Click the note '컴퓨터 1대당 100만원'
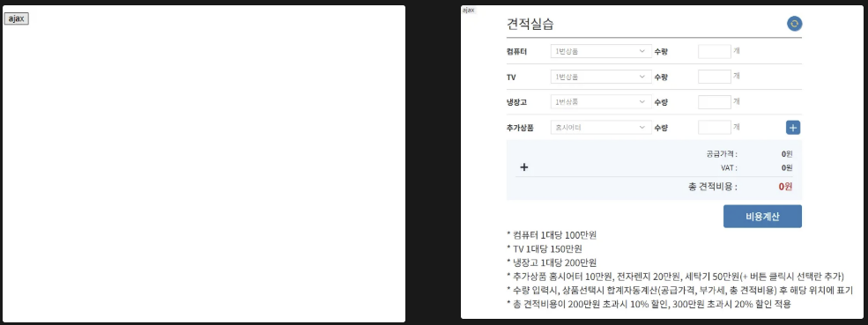Screen dimensions: 868x325 (x=552, y=235)
